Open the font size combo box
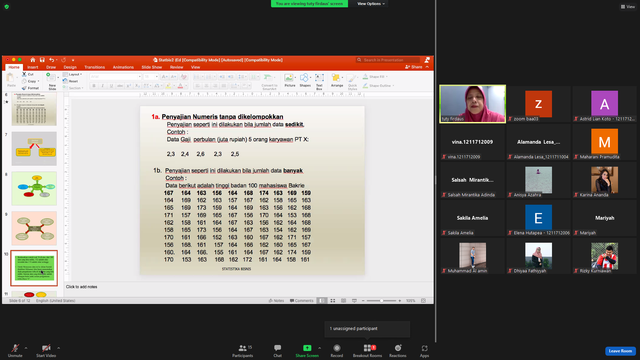640x360 pixels. (151, 77)
